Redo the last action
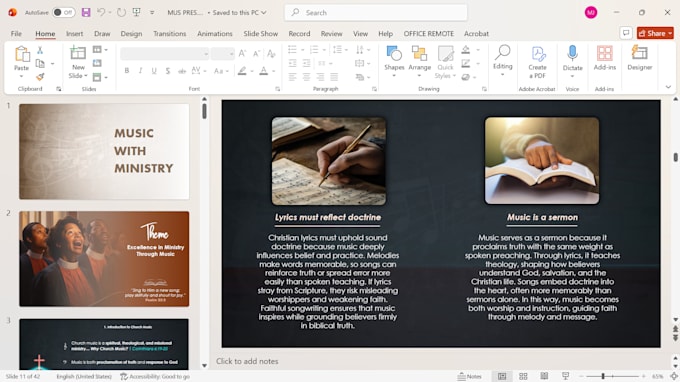Viewport: 680px width, 382px height. (121, 13)
